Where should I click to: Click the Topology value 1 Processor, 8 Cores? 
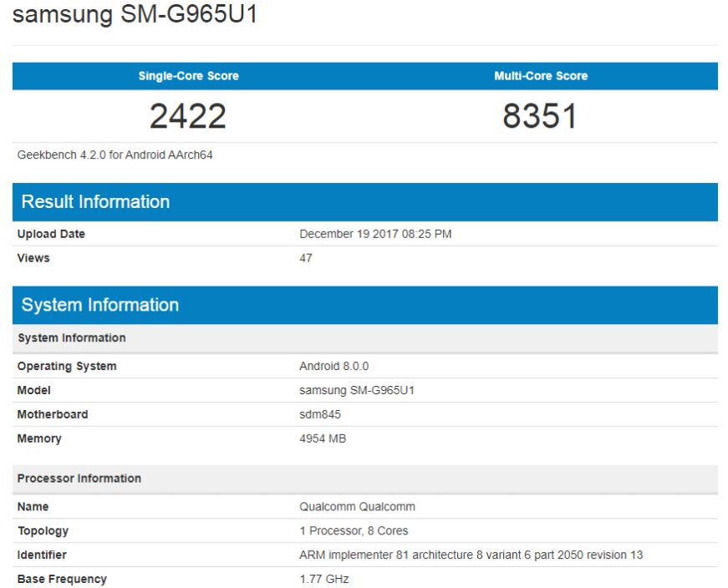[x=354, y=531]
